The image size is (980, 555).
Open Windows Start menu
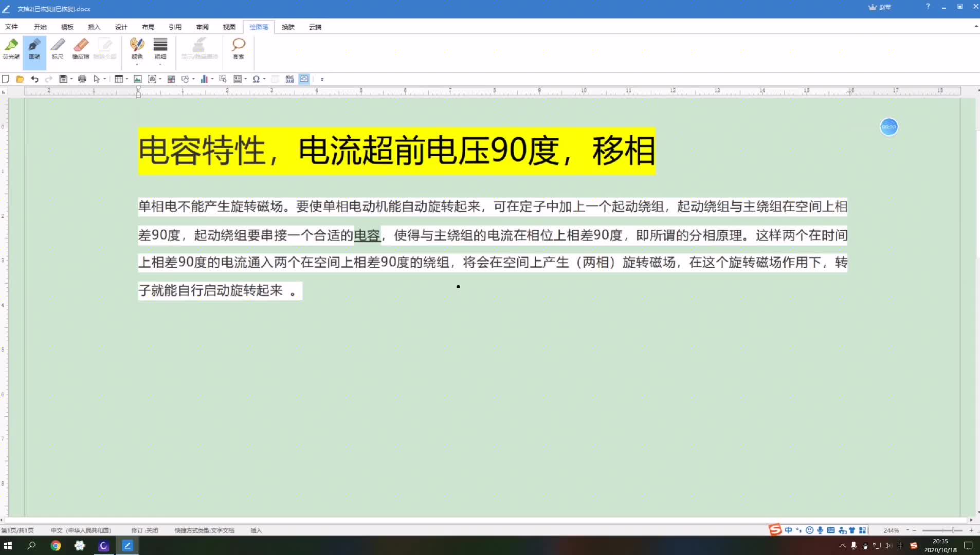8,546
